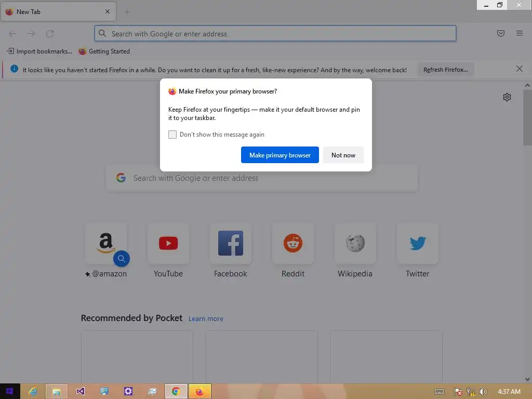
Task: Dismiss dialog with Not now
Action: 343,155
